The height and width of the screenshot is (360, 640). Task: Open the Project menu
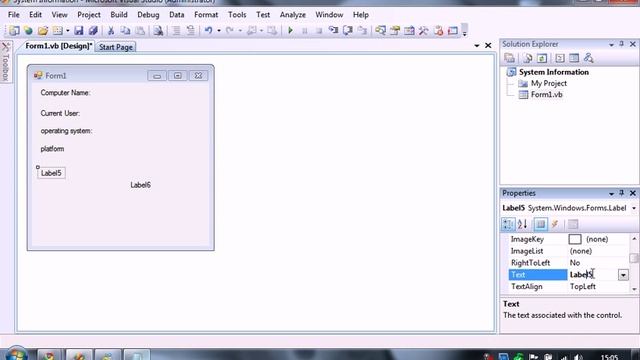click(x=89, y=15)
